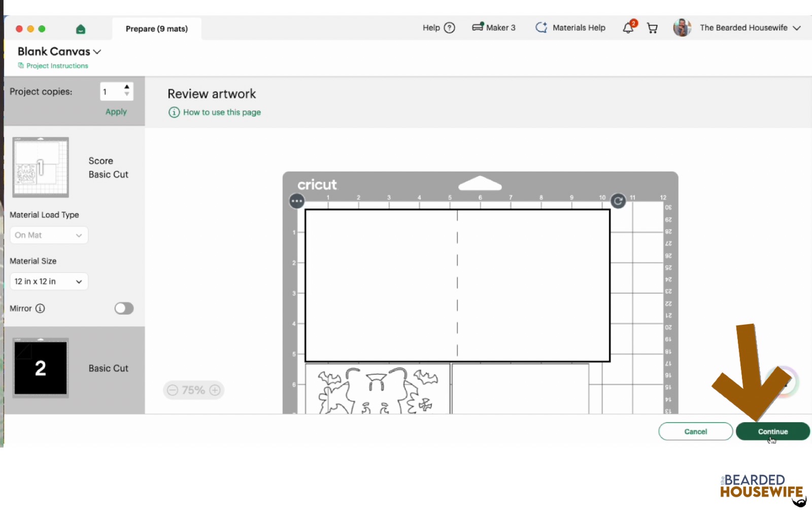The image size is (812, 516).
Task: Select mat 2 black Basic Cut thumbnail
Action: click(x=41, y=368)
